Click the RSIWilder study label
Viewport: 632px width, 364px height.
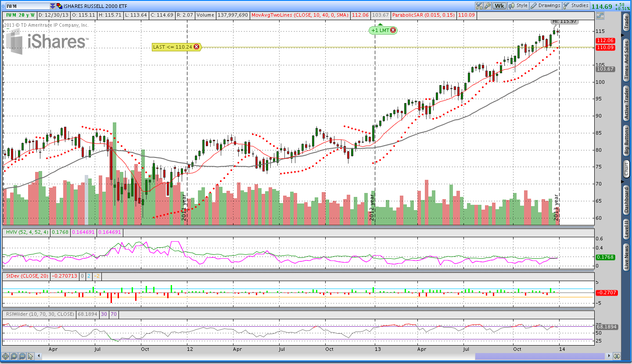pos(39,314)
